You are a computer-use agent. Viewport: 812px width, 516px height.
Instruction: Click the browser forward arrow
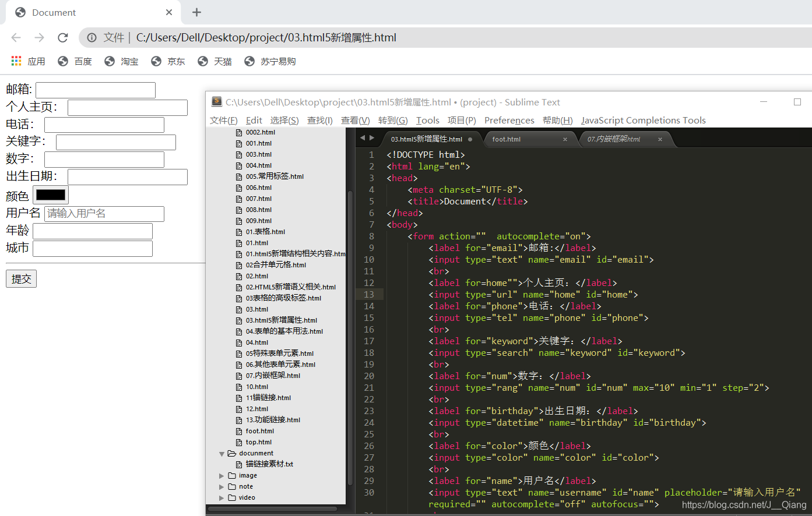coord(39,38)
